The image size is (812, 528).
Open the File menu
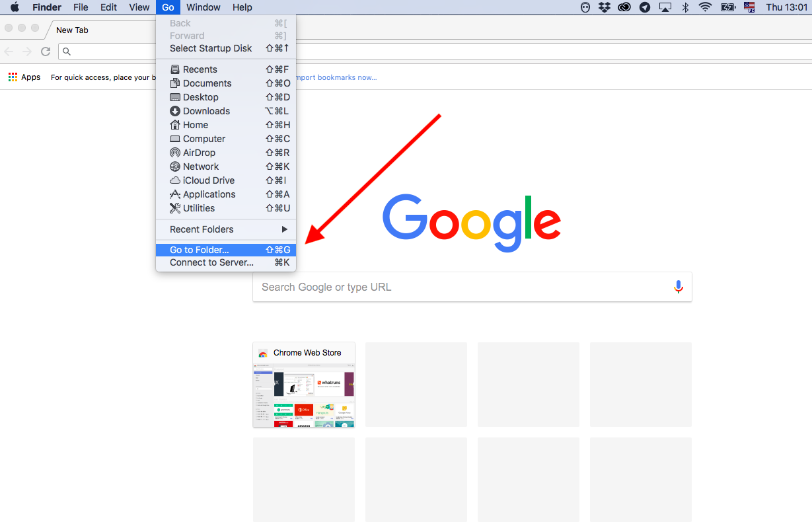[81, 7]
